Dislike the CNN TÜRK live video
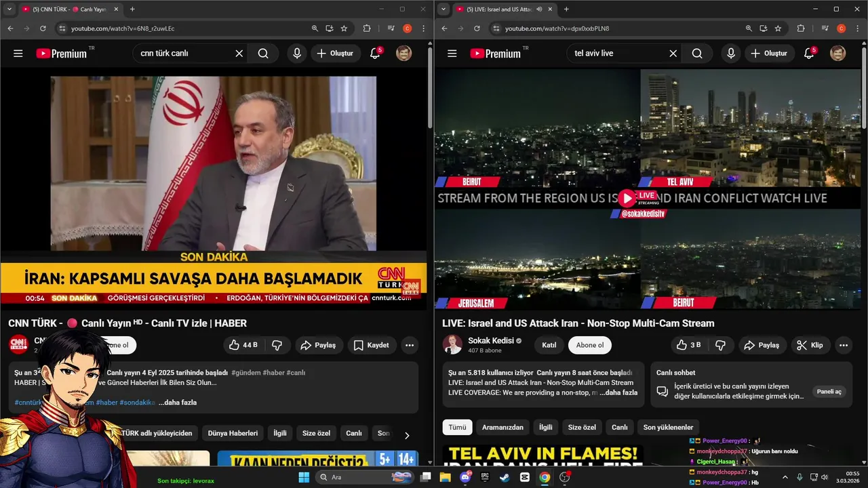This screenshot has width=868, height=488. (x=277, y=345)
